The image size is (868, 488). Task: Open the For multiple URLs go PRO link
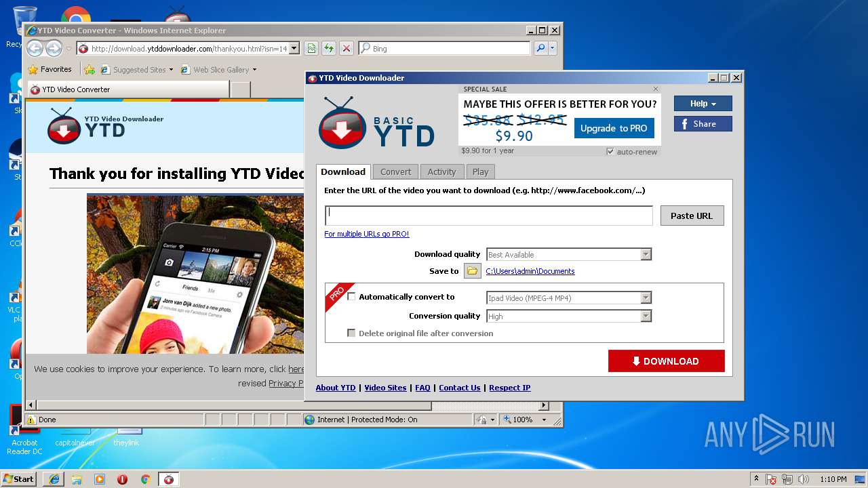click(366, 234)
